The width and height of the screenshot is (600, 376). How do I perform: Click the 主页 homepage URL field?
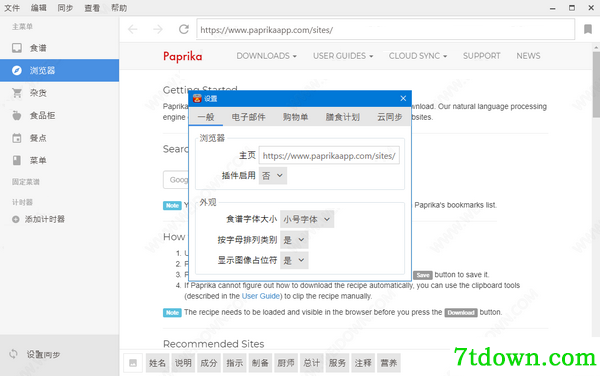point(329,156)
